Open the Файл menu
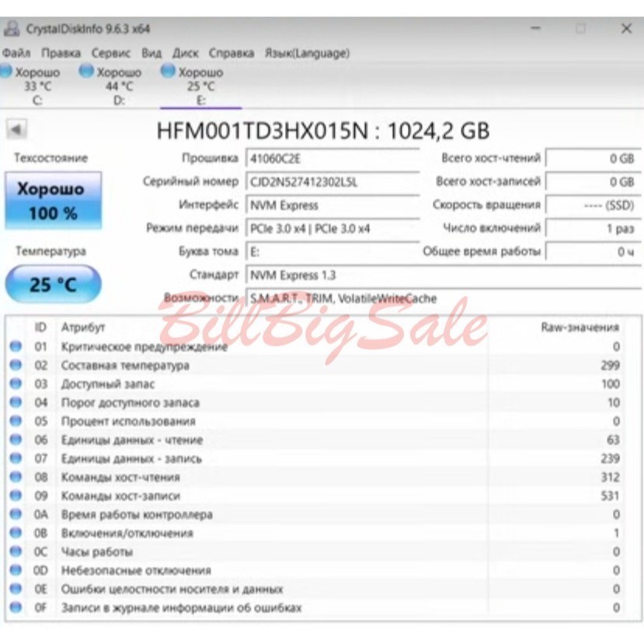Image resolution: width=644 pixels, height=644 pixels. 17,53
